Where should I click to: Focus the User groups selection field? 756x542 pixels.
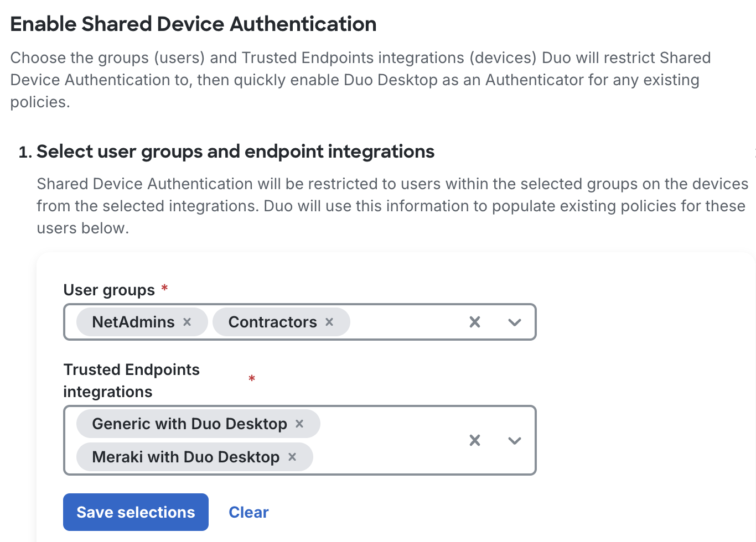click(x=300, y=322)
